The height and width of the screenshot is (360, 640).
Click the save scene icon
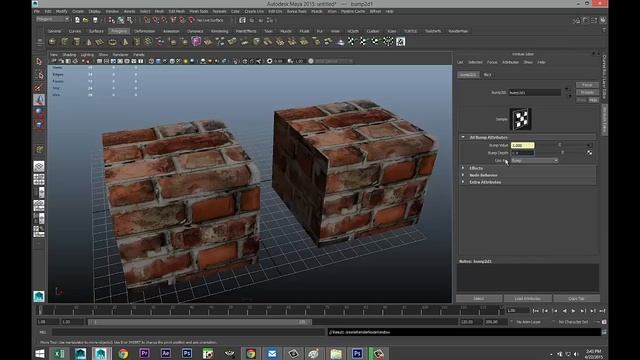[95, 20]
